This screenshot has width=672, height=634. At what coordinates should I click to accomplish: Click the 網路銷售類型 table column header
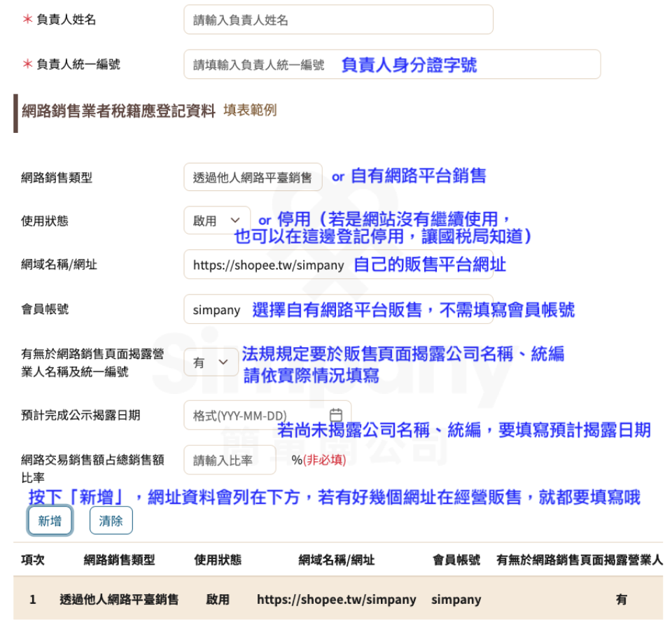[x=119, y=560]
